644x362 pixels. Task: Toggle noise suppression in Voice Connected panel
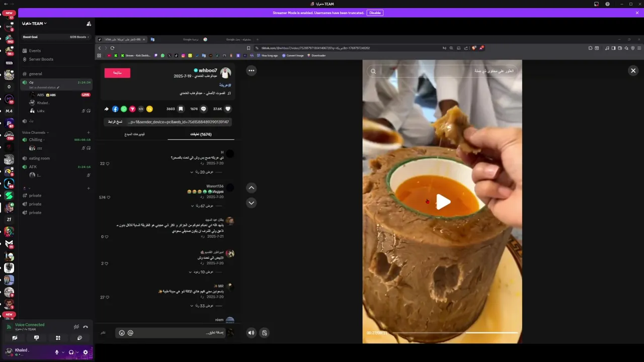(76, 327)
